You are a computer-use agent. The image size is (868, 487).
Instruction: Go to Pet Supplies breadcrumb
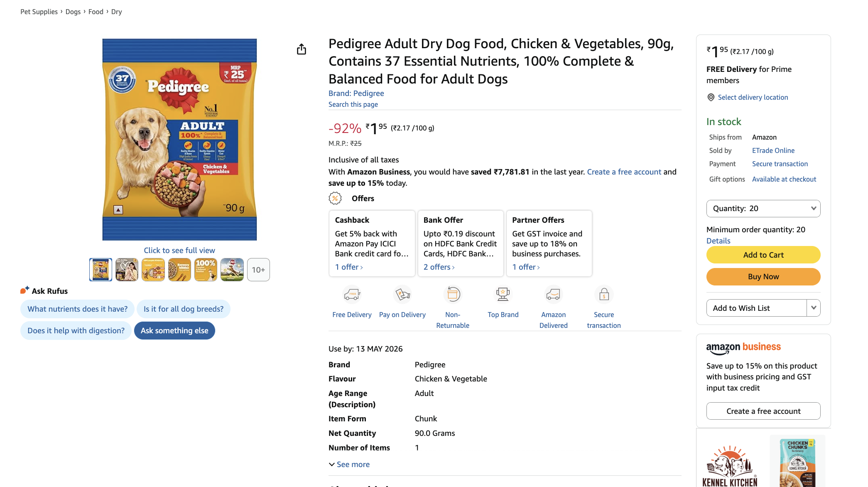[x=39, y=12]
